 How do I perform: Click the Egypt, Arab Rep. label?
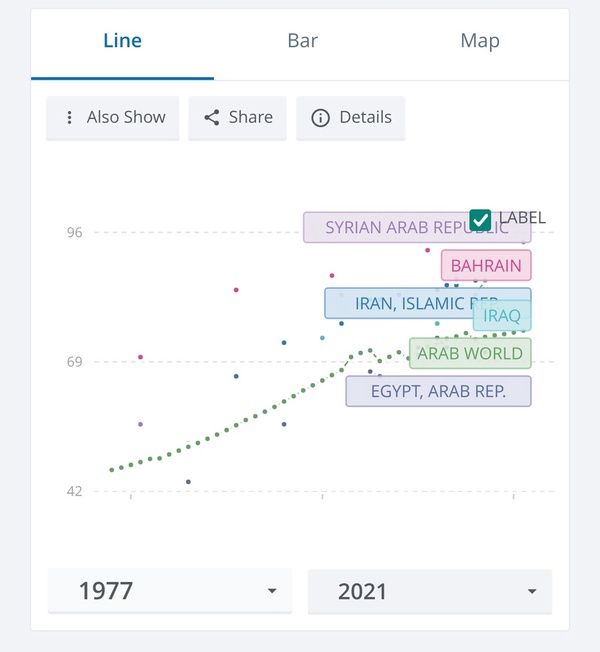(438, 391)
